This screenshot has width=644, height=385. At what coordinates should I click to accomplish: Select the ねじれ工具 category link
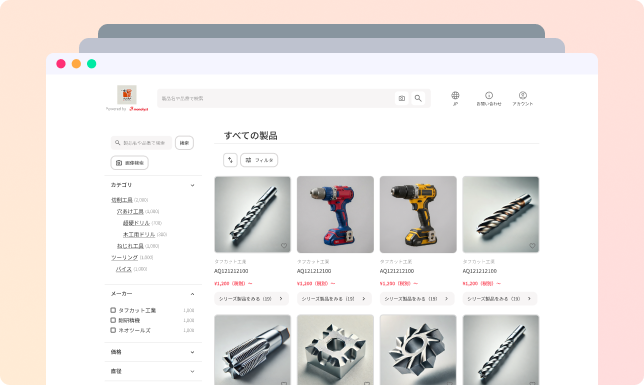point(130,246)
